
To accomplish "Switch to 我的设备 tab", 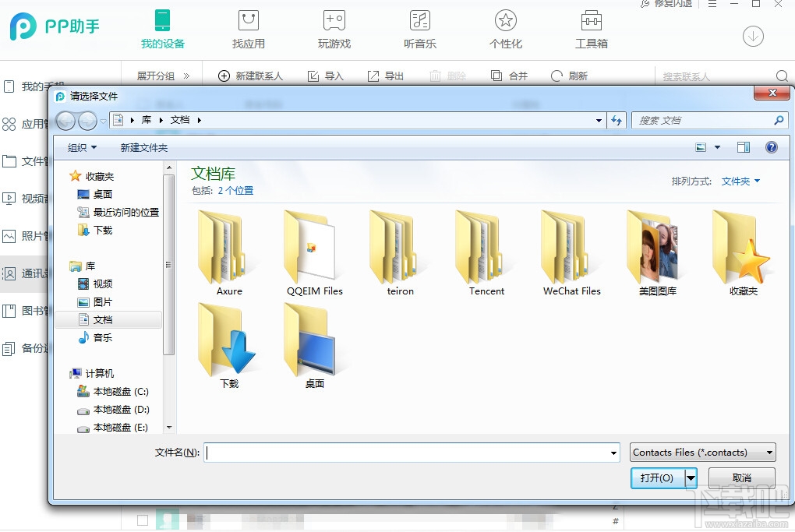I will click(x=162, y=30).
